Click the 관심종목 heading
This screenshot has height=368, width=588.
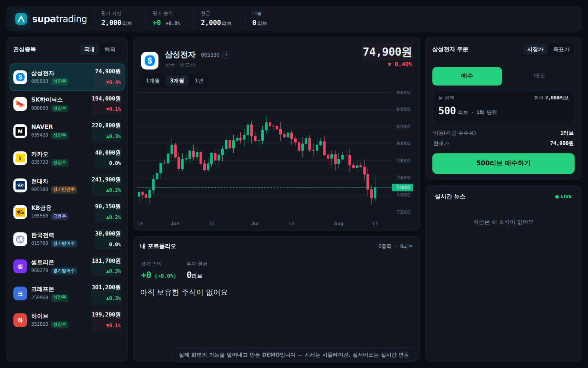[x=25, y=49]
